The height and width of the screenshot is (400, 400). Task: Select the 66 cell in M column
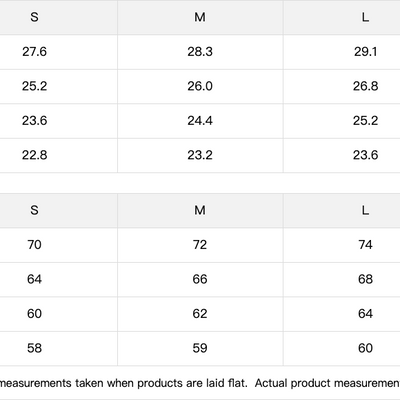[200, 279]
